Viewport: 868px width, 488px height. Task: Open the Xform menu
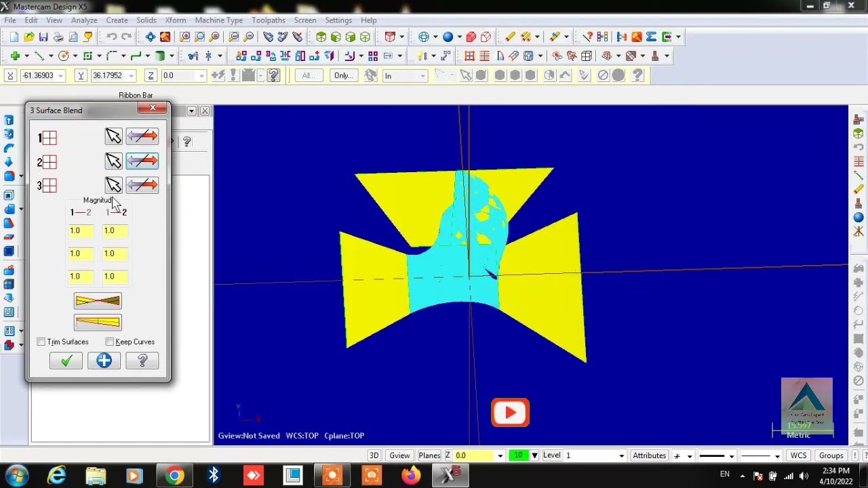point(176,20)
